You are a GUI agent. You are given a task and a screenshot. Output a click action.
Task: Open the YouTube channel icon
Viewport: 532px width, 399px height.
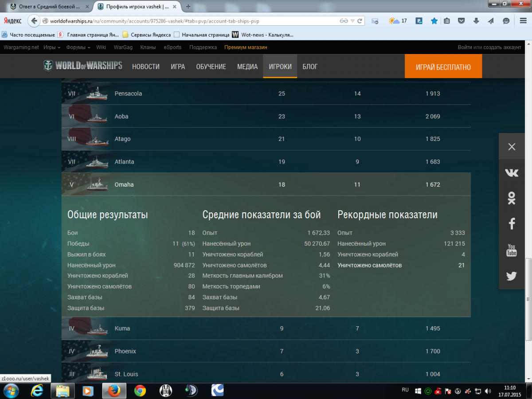pyautogui.click(x=512, y=250)
